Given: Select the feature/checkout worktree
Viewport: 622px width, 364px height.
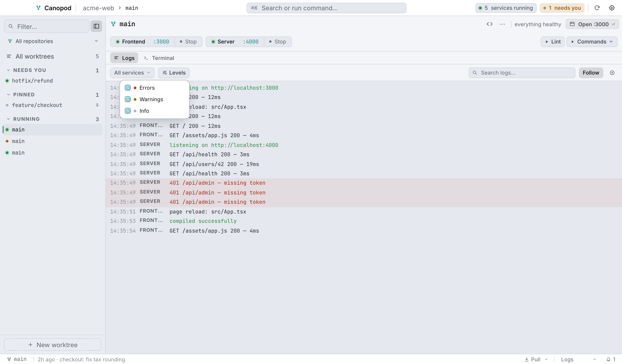Looking at the screenshot, I should click(53, 105).
